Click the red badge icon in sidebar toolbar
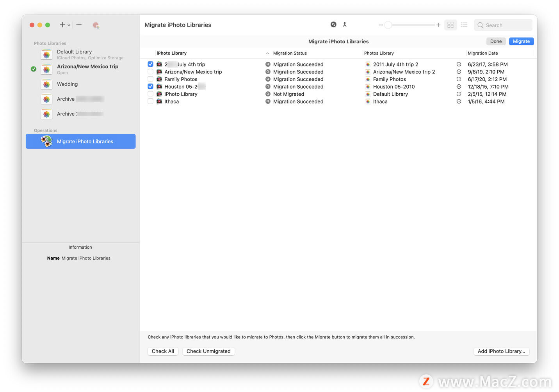 pyautogui.click(x=96, y=25)
